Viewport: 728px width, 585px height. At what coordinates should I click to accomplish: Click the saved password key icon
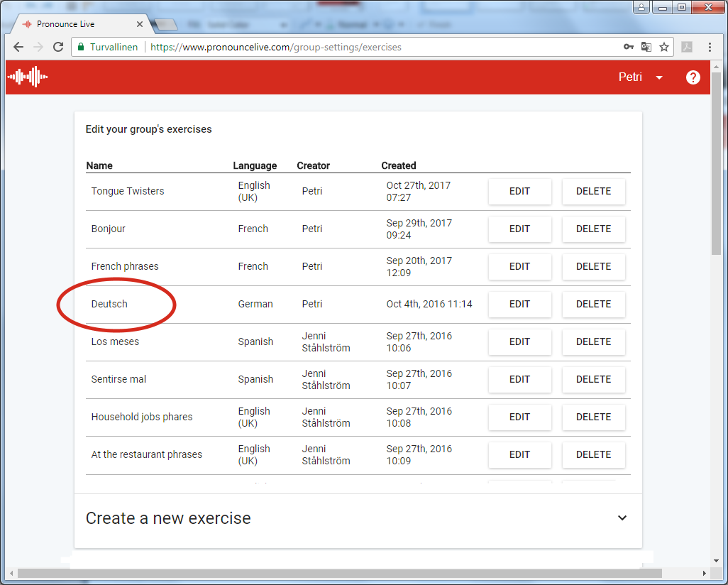(x=628, y=48)
